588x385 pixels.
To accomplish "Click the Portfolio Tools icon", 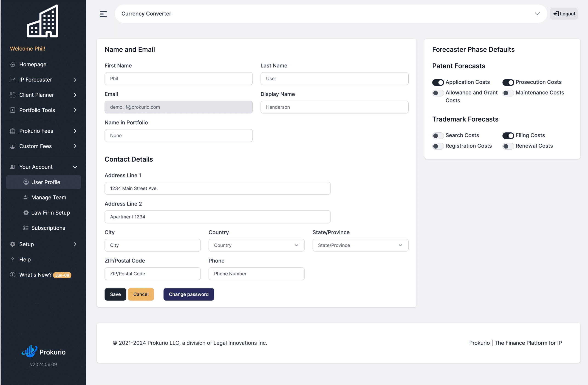I will click(x=13, y=110).
